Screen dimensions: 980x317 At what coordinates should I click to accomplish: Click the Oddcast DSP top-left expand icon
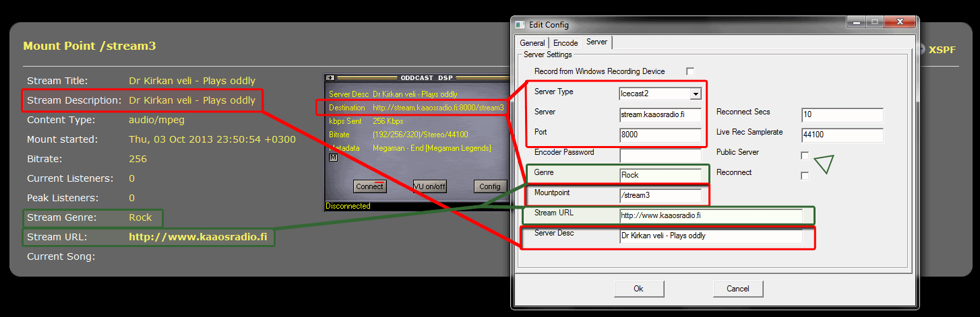click(330, 77)
